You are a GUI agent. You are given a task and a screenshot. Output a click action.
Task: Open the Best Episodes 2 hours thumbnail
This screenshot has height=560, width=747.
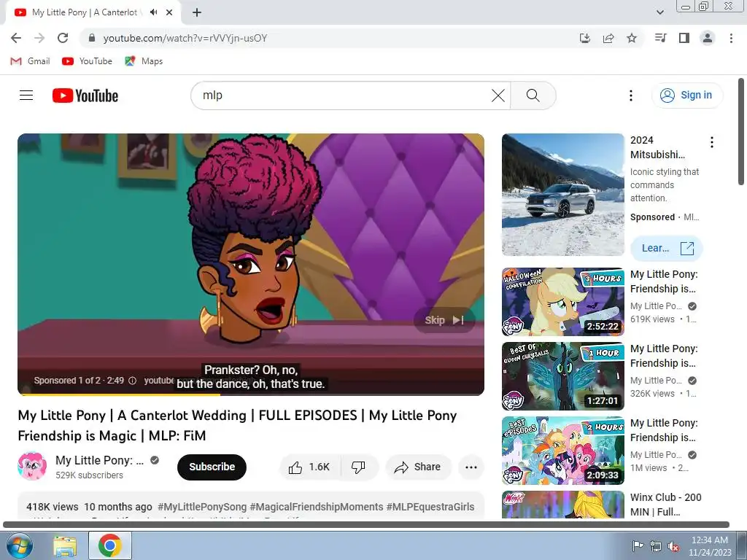[562, 451]
